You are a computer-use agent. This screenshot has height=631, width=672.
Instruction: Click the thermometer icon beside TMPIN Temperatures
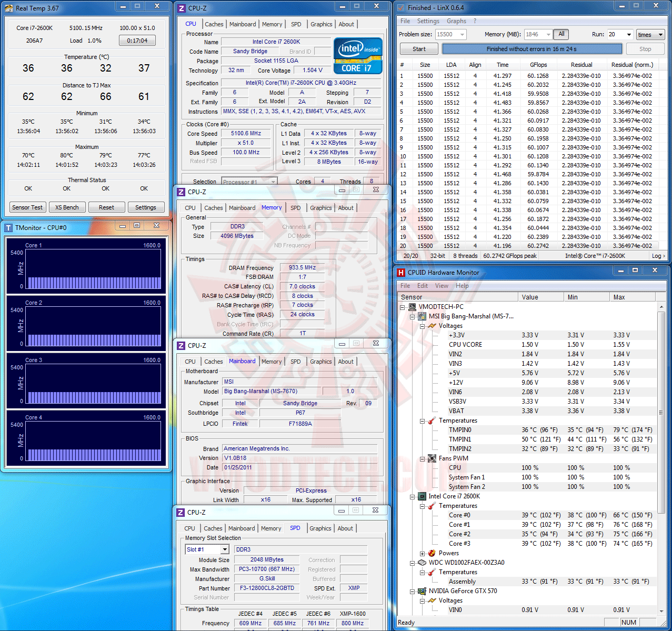(x=432, y=420)
